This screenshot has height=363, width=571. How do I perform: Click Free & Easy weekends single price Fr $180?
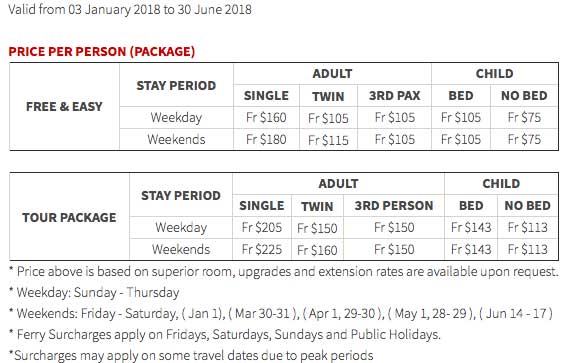point(266,139)
